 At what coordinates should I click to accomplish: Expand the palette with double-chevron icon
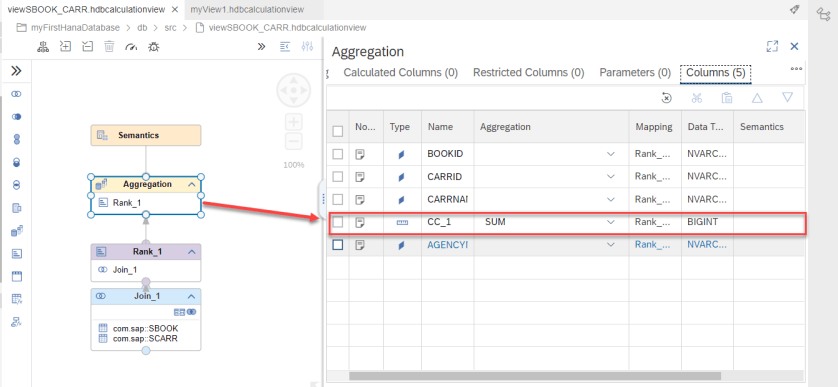pos(17,71)
